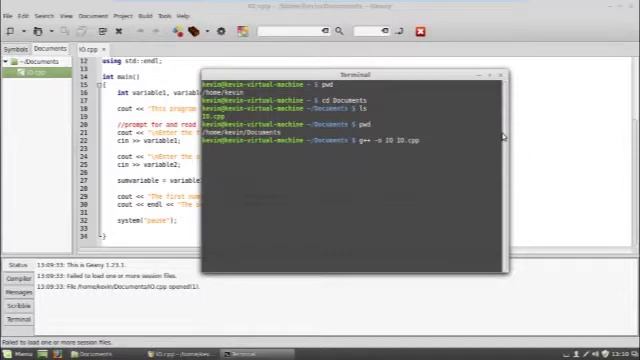This screenshot has height=360, width=640.
Task: Open the Menu button in taskbar
Action: pos(18,354)
